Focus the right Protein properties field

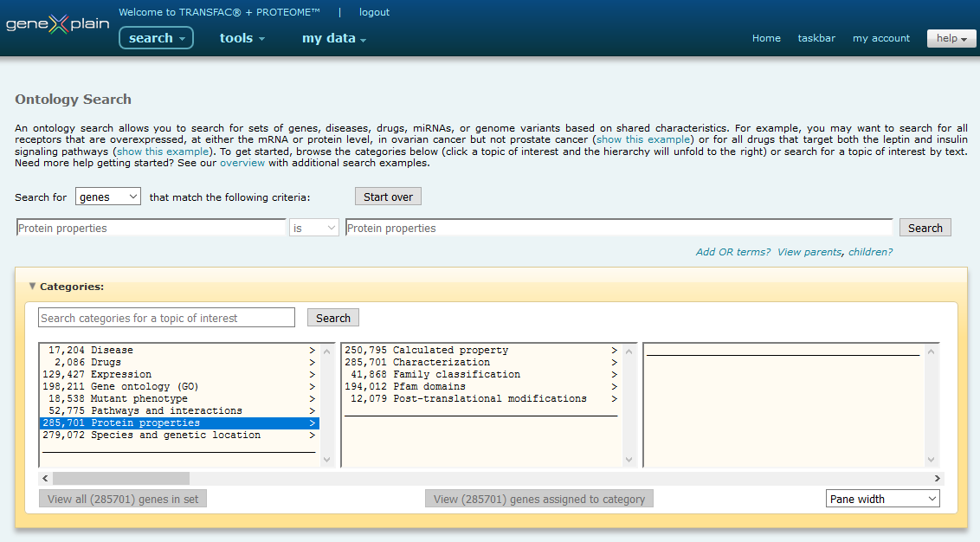(619, 228)
